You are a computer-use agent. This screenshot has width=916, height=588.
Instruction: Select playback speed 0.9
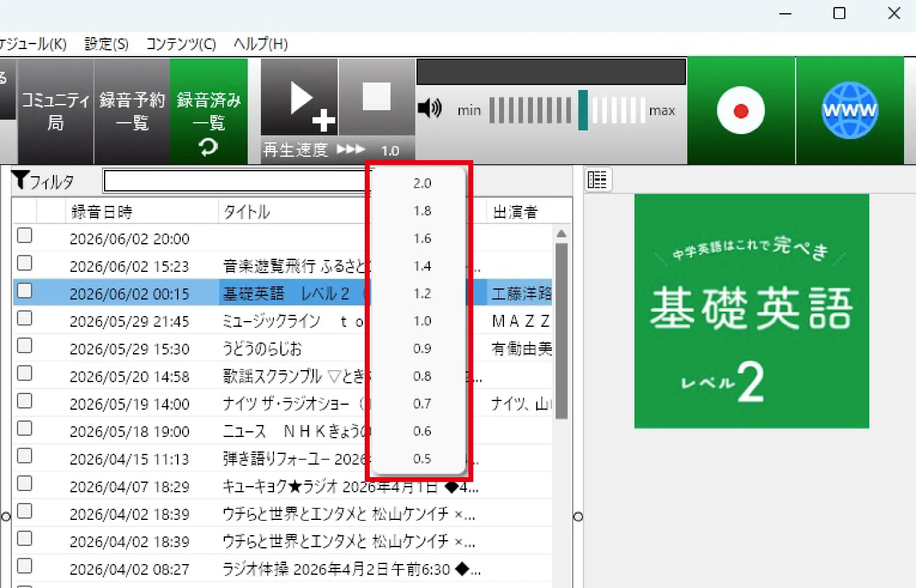point(422,349)
